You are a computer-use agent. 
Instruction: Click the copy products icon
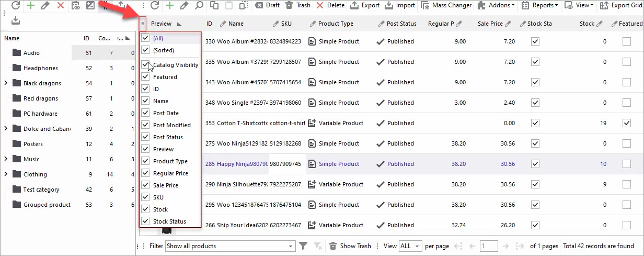[x=214, y=5]
